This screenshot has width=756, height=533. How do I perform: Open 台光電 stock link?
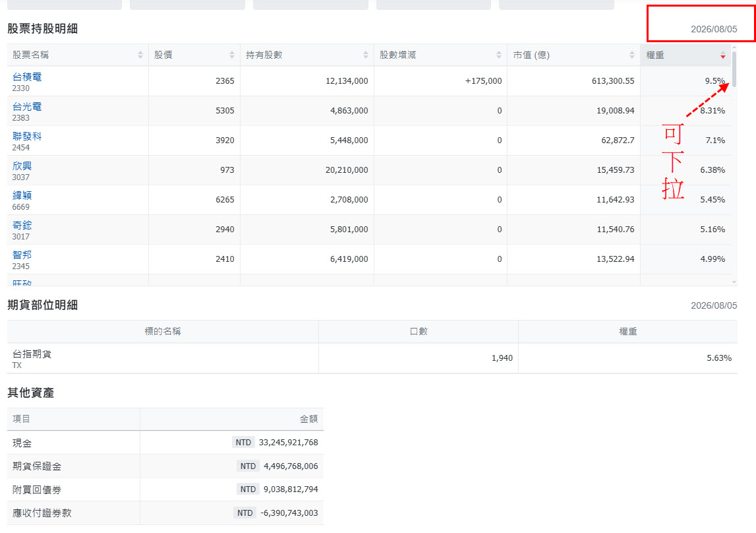(x=27, y=107)
